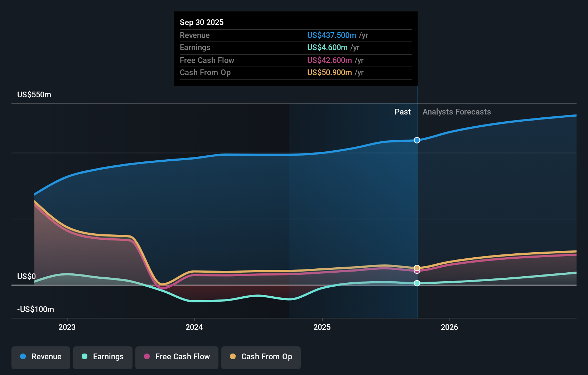Toggle the Revenue series visibility
588x375 pixels.
click(40, 357)
